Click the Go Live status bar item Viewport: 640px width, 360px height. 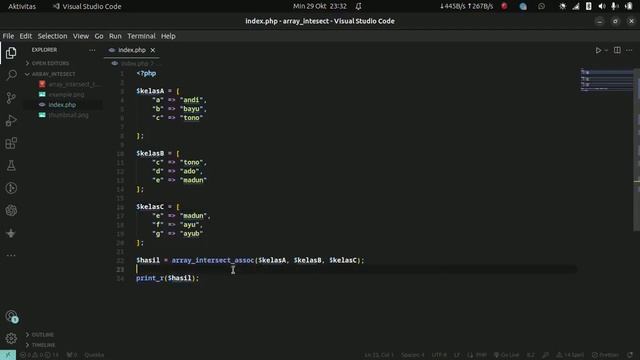(506, 355)
